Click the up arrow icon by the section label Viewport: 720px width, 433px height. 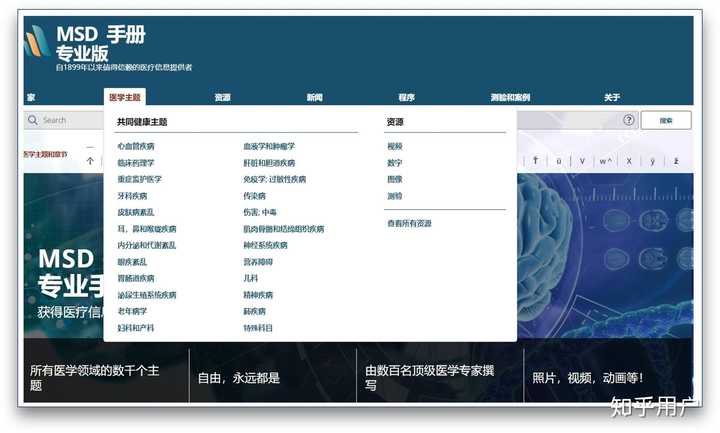[90, 161]
